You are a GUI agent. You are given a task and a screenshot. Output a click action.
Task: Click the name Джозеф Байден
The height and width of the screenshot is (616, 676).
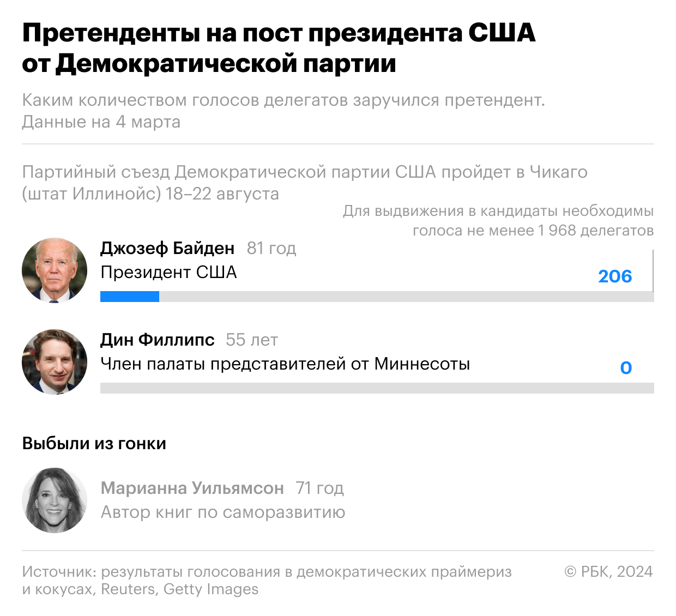point(167,249)
